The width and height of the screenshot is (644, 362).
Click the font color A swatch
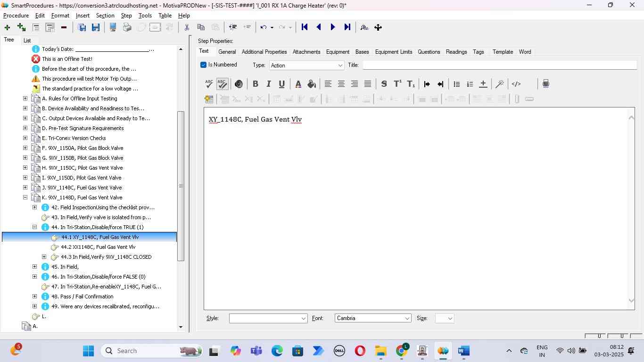[298, 84]
